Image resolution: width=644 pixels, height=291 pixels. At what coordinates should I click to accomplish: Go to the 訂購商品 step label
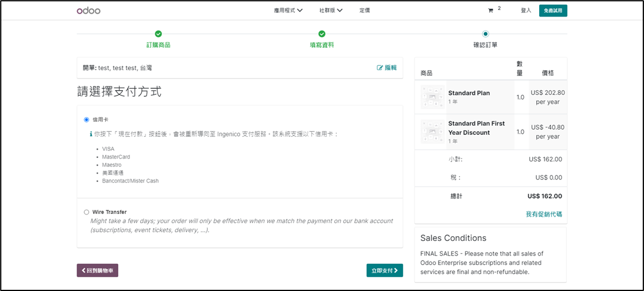pos(158,45)
